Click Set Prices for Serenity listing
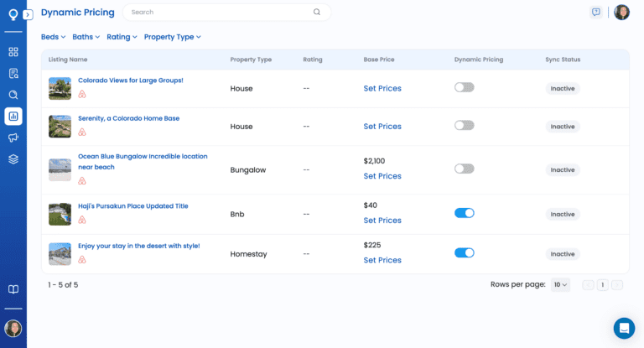This screenshot has width=644, height=348. point(382,127)
